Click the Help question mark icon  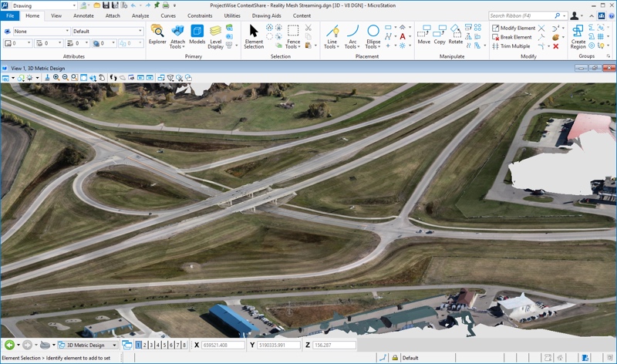pyautogui.click(x=611, y=15)
